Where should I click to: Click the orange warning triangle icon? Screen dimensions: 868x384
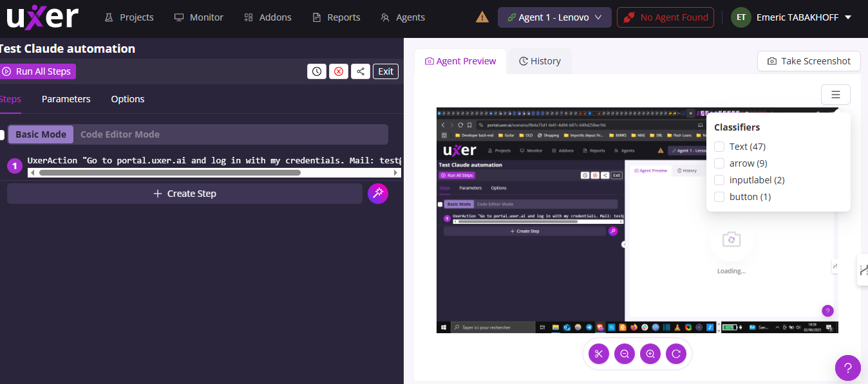(482, 17)
